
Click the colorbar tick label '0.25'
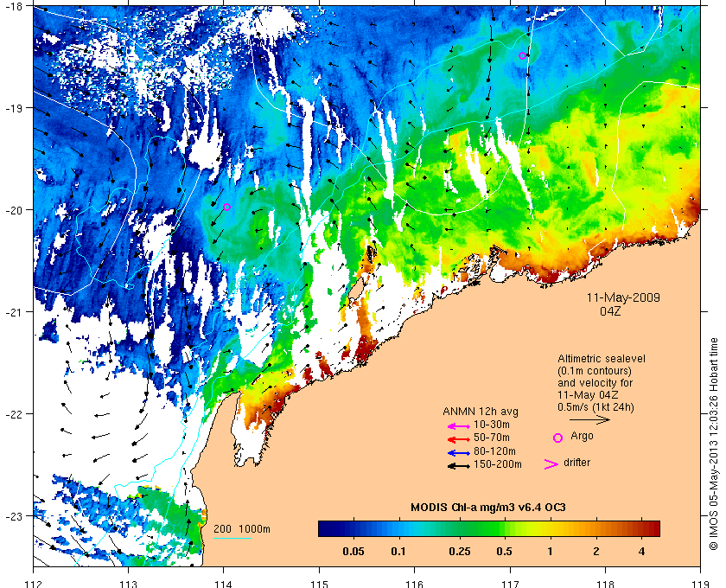pyautogui.click(x=460, y=552)
